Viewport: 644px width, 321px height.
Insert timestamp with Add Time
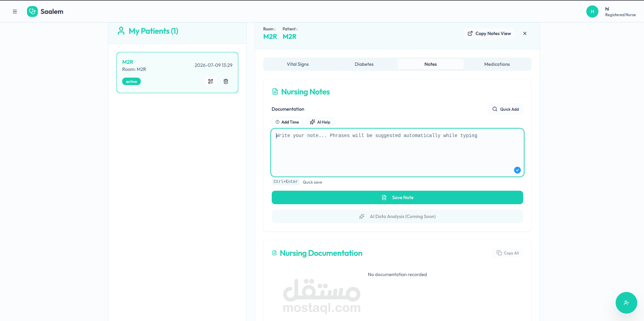point(287,122)
